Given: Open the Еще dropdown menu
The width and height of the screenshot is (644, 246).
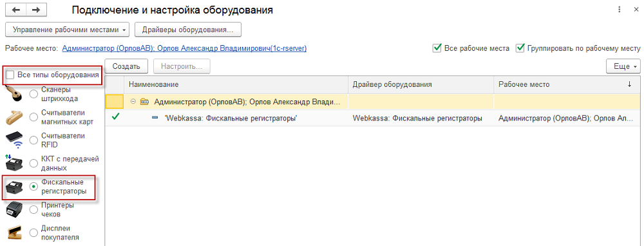Looking at the screenshot, I should [623, 66].
